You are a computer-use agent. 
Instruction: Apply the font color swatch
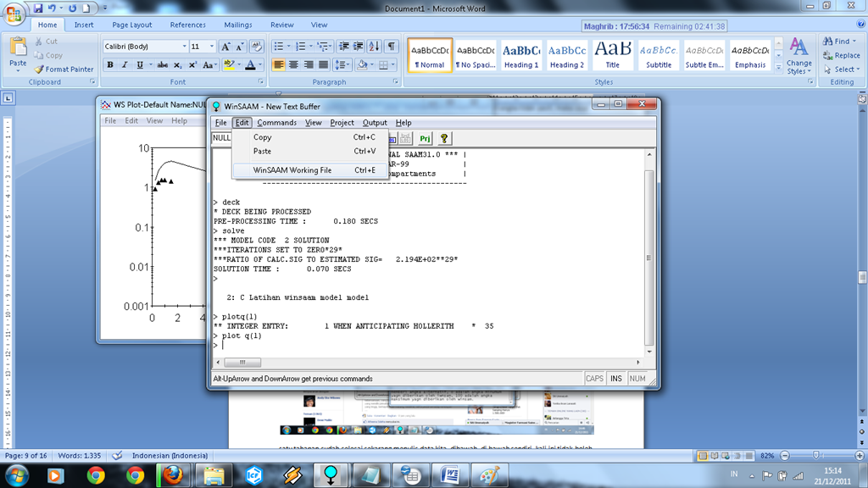click(x=250, y=64)
